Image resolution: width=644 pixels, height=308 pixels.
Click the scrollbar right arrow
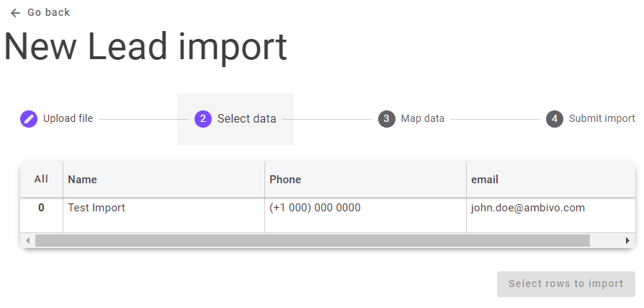point(627,240)
